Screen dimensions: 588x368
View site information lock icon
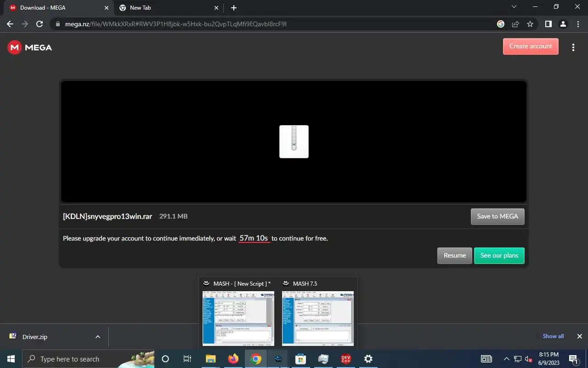[x=57, y=24]
